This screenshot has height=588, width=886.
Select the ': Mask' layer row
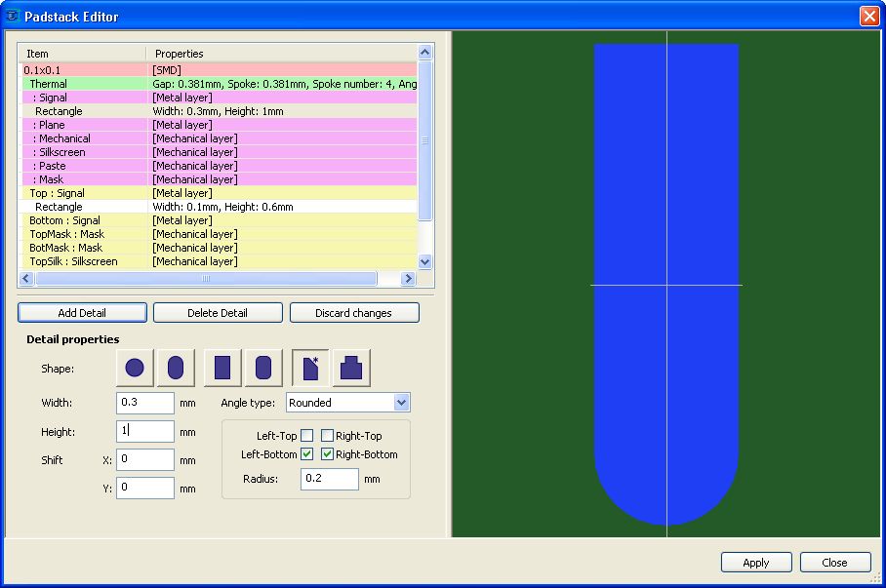tap(220, 179)
